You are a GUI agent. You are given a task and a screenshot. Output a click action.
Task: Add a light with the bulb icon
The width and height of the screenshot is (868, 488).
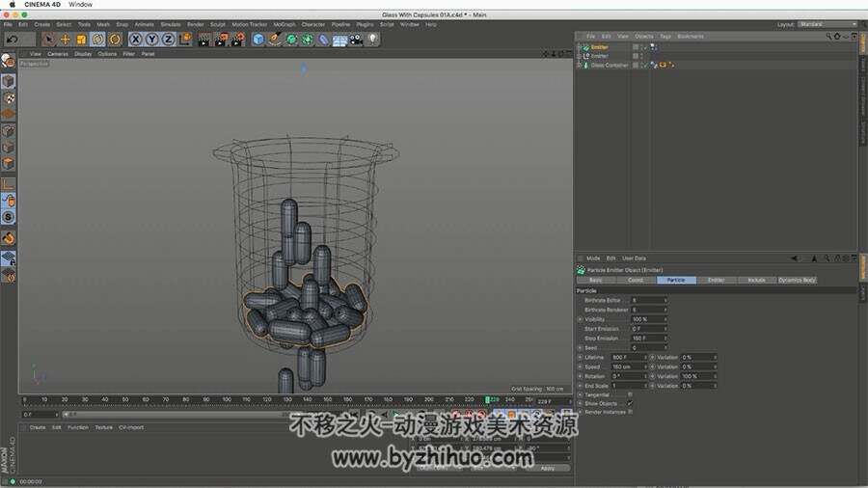[x=372, y=39]
